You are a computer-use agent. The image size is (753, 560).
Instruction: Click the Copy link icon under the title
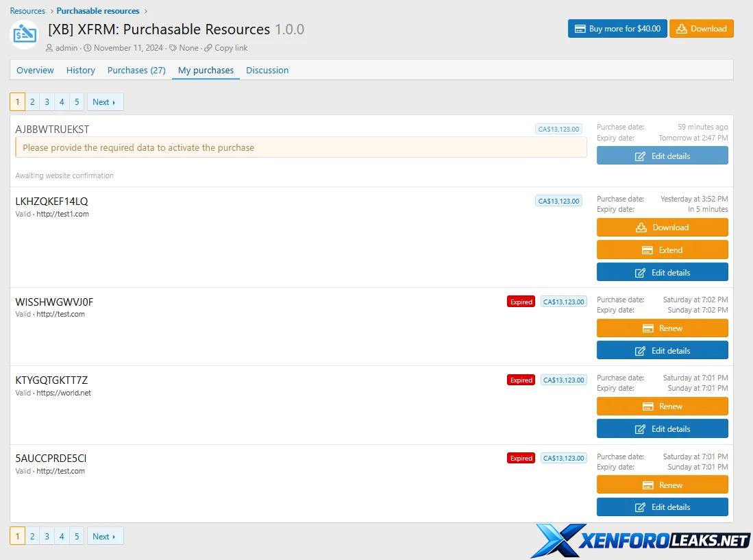coord(208,48)
